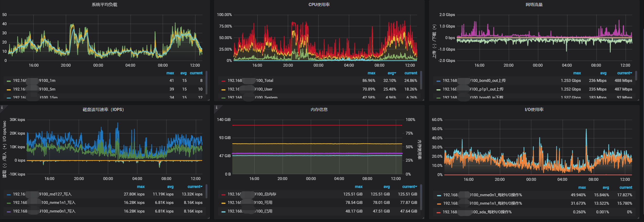Open the I/O使用率 panel title menu
This screenshot has width=644, height=222.
click(x=534, y=109)
